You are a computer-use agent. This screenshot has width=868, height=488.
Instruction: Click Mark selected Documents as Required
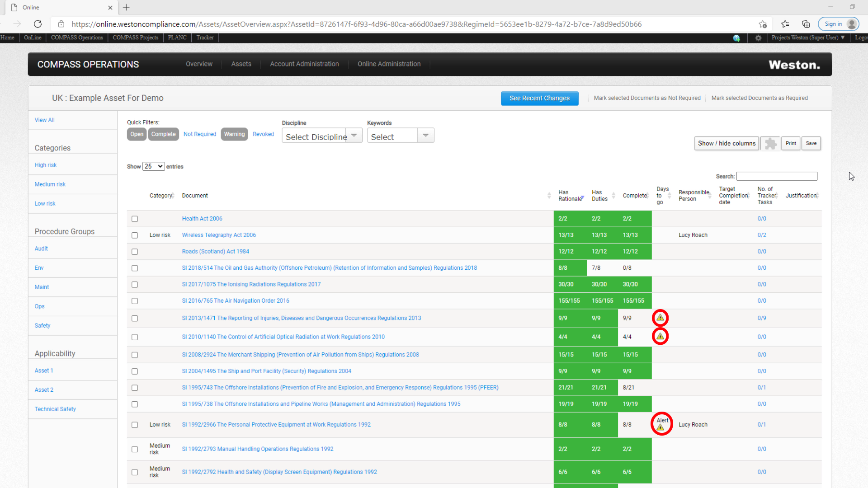(x=759, y=98)
